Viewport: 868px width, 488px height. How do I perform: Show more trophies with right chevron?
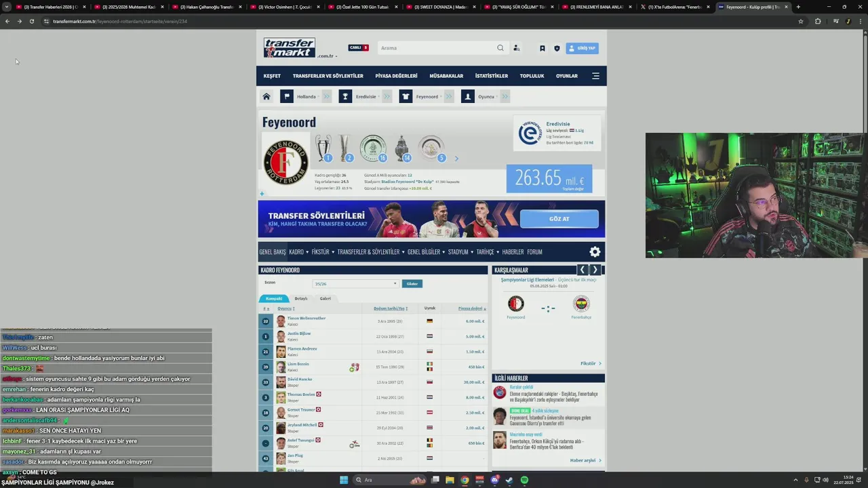click(x=456, y=159)
